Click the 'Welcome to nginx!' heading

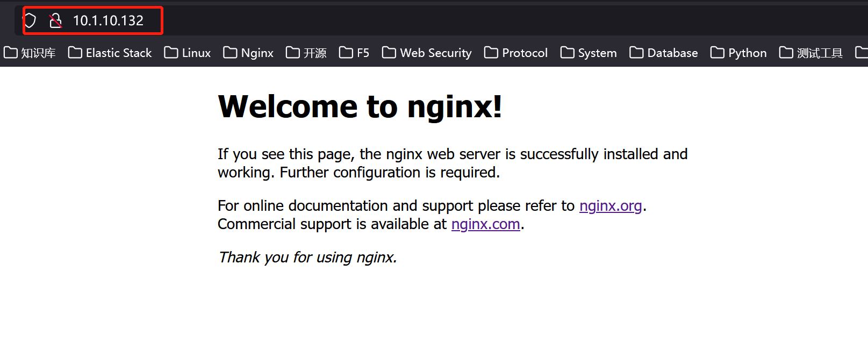tap(360, 106)
